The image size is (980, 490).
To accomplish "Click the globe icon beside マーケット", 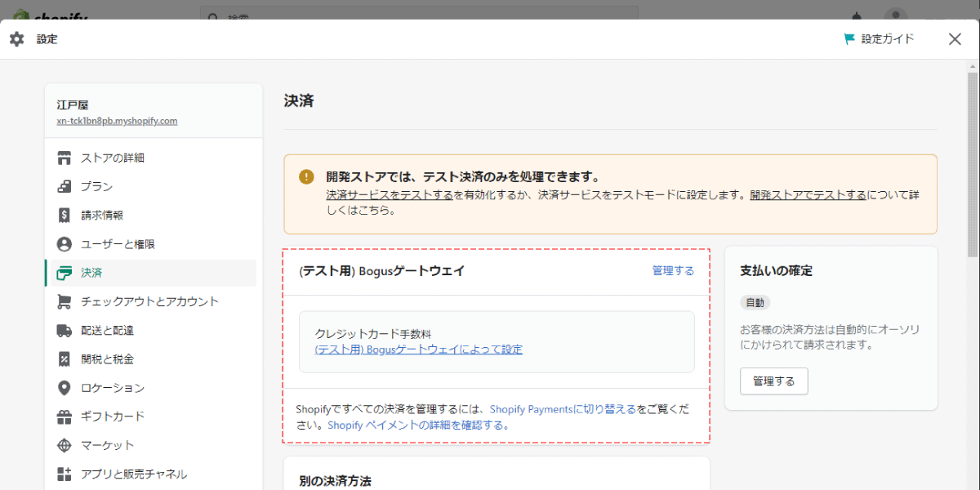I will click(x=65, y=445).
